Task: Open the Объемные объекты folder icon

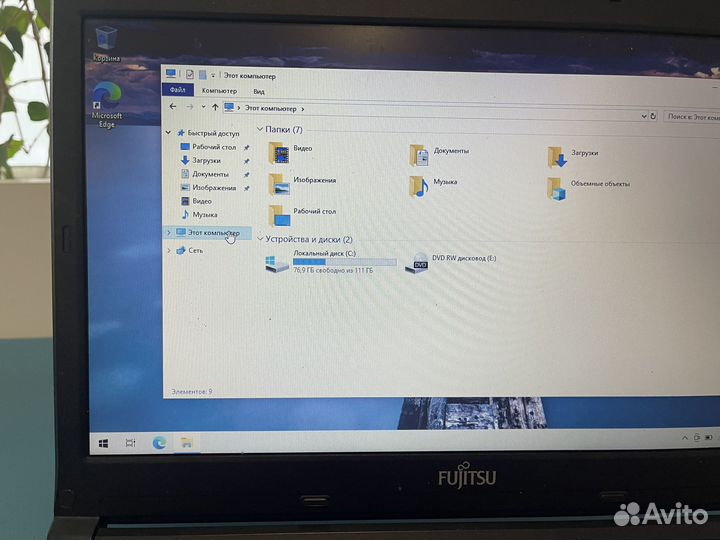Action: [557, 189]
